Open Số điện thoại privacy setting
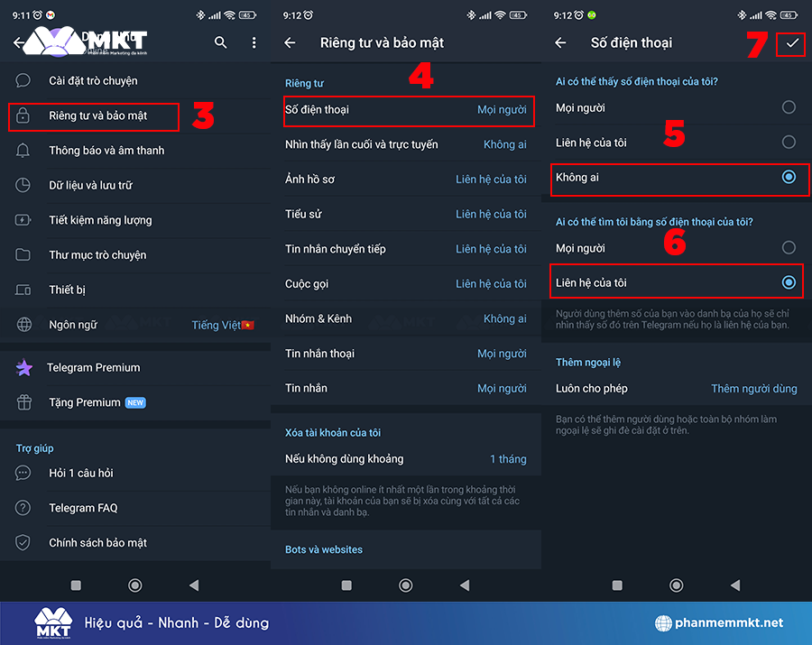The height and width of the screenshot is (645, 812). tap(406, 110)
